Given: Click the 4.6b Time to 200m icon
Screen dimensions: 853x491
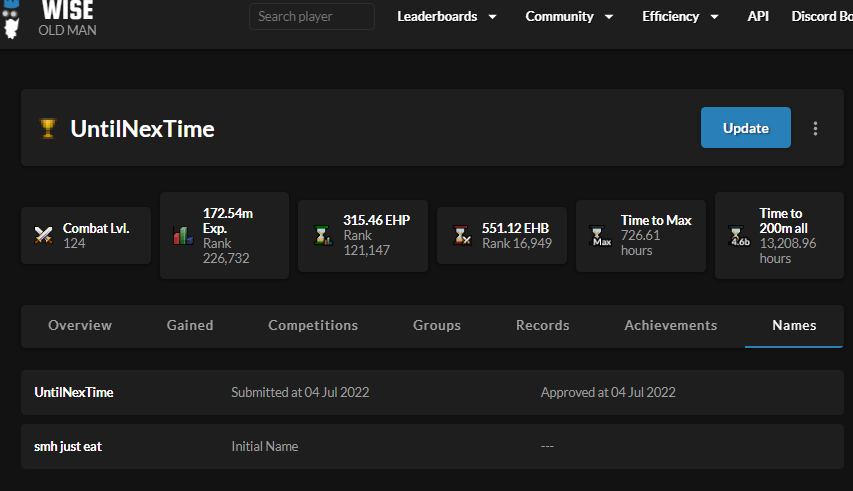Looking at the screenshot, I should pos(740,236).
